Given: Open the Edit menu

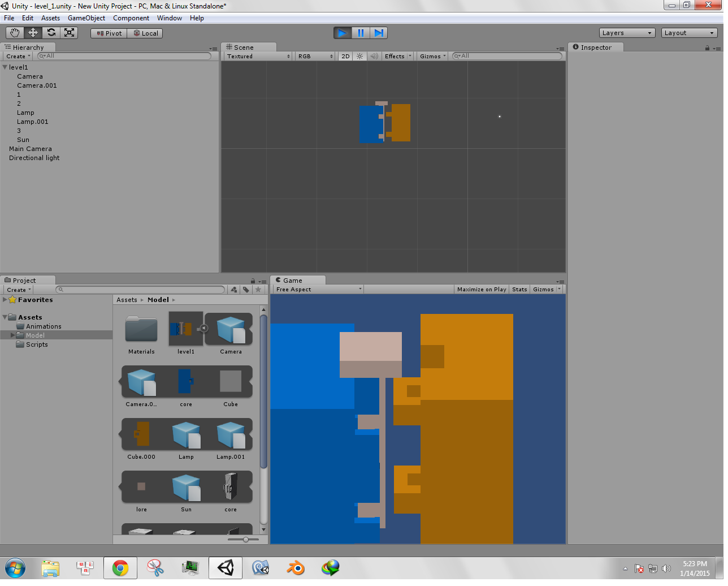Looking at the screenshot, I should 28,18.
